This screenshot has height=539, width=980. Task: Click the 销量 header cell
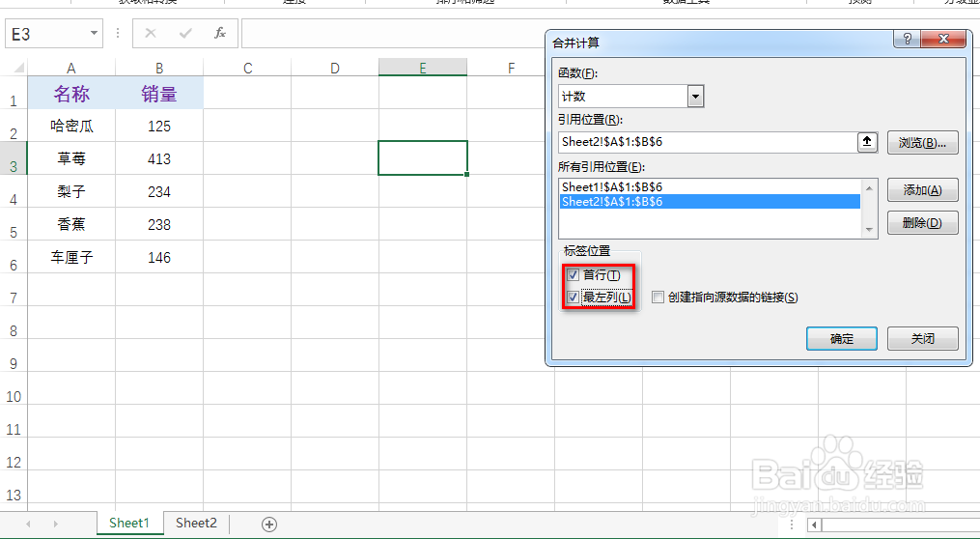tap(159, 93)
